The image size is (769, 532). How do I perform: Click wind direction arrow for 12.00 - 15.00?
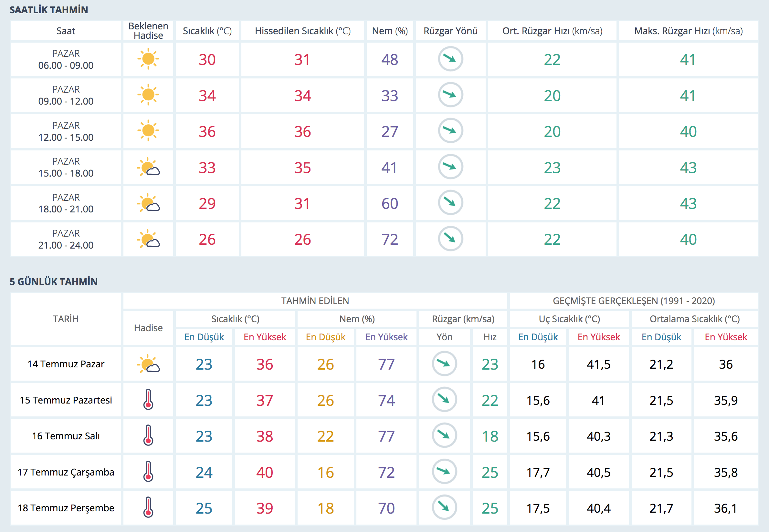[450, 131]
